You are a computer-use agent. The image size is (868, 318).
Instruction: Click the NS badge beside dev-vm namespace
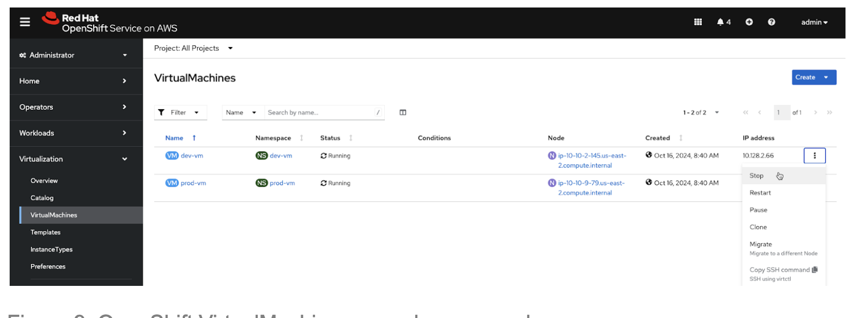pos(261,156)
